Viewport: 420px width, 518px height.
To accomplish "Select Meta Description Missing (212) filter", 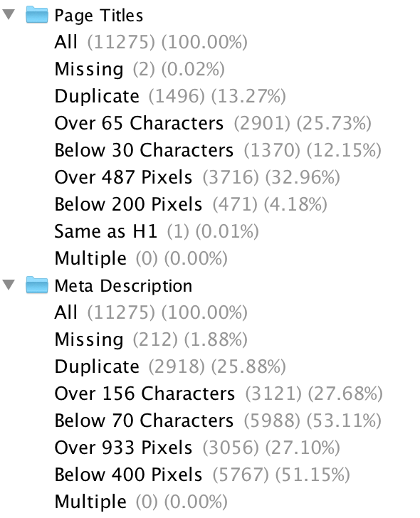I will click(151, 339).
